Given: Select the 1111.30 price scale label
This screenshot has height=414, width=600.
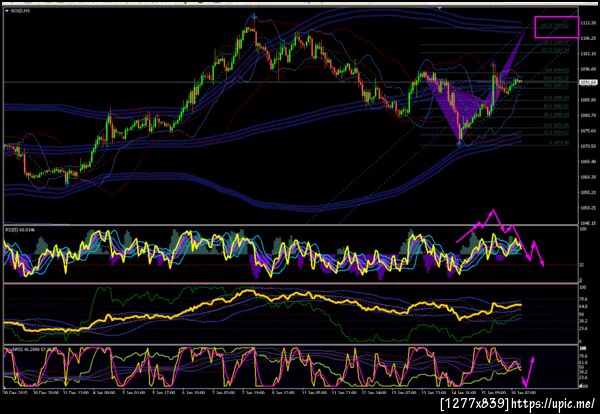Looking at the screenshot, I should tap(589, 23).
